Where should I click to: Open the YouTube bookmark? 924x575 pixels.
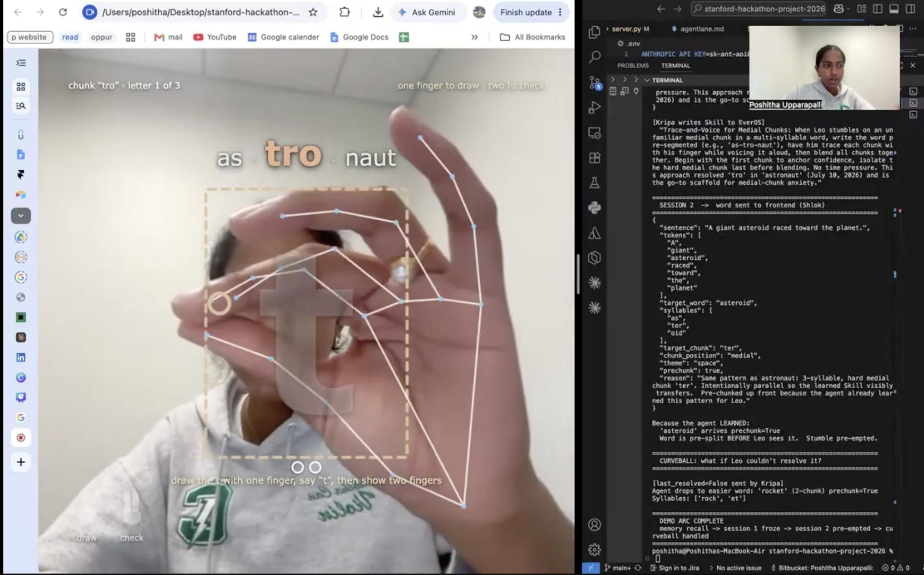pos(215,37)
